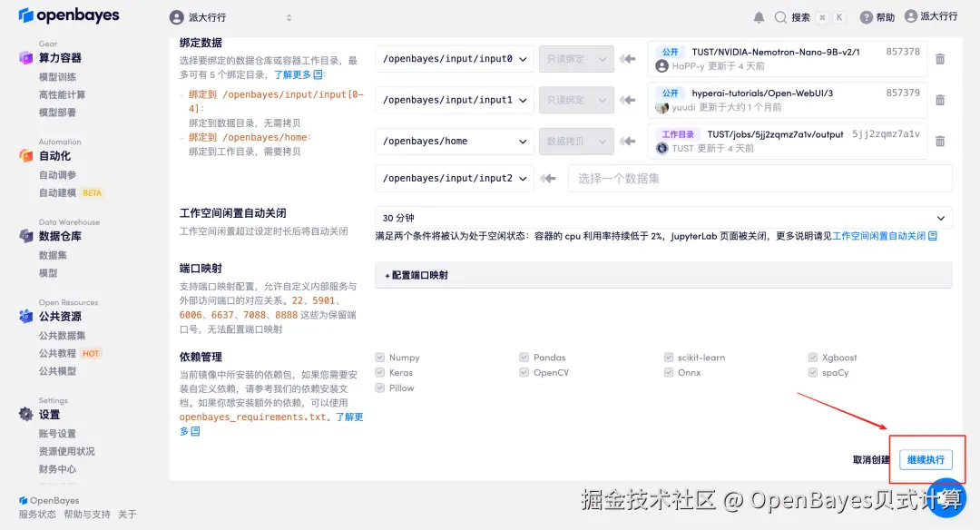Click the account avatar in workspace switcher
The height and width of the screenshot is (530, 980).
tap(177, 17)
